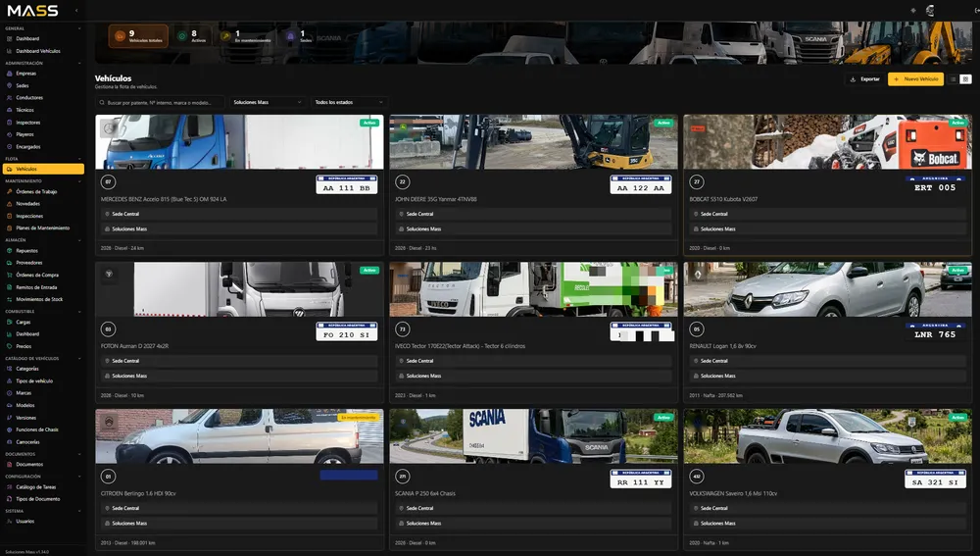The image size is (980, 556).
Task: Click the Nuevo Vehículo button
Action: click(x=915, y=79)
